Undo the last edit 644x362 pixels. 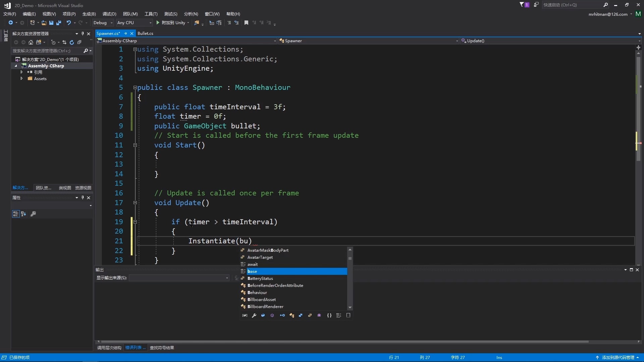click(x=69, y=23)
